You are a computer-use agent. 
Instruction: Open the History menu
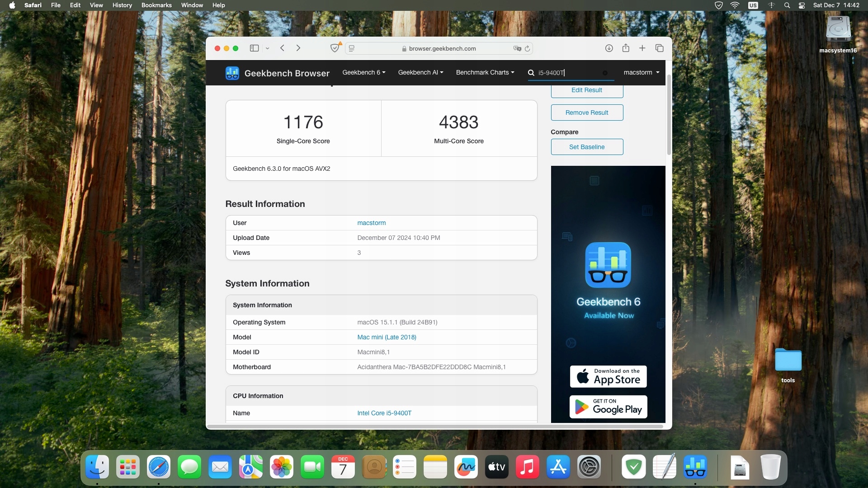(x=122, y=5)
